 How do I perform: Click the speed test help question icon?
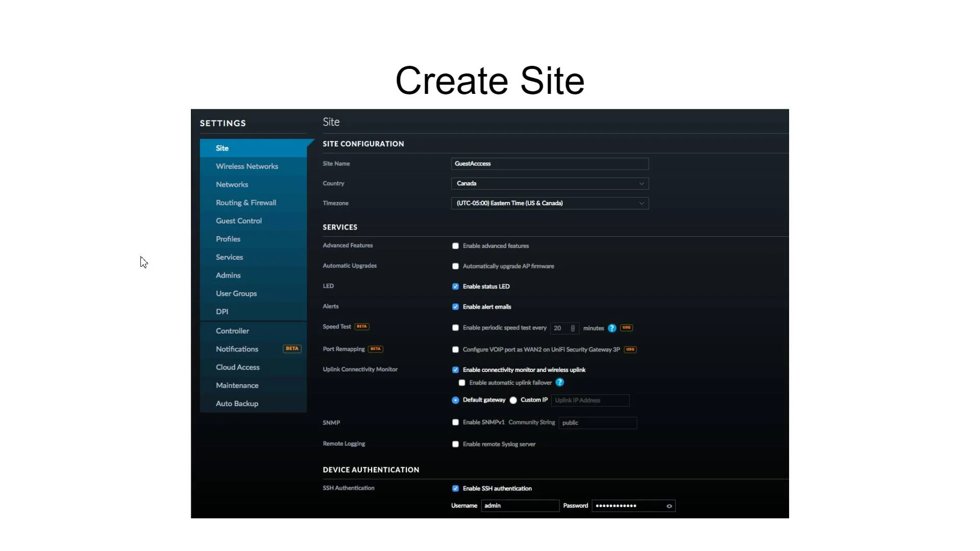[611, 328]
